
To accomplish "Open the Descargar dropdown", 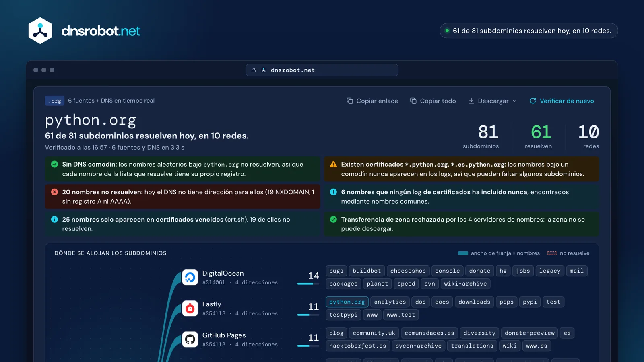I will coord(493,101).
